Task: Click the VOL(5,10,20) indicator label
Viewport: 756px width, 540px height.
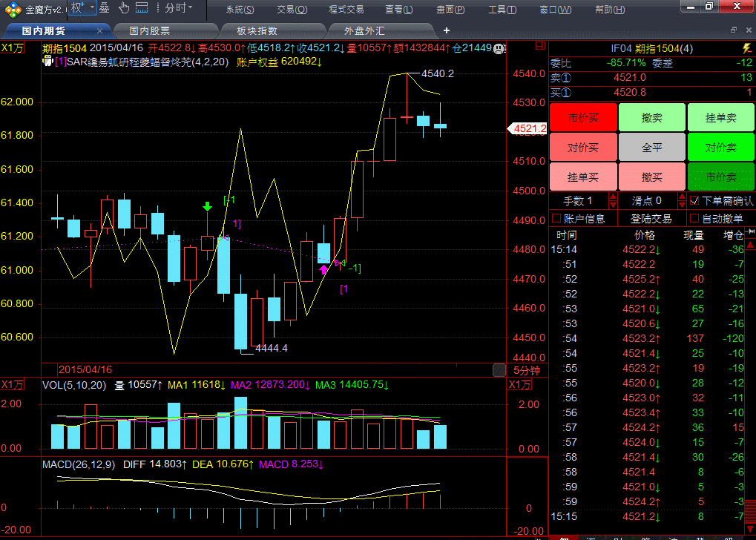Action: click(x=74, y=385)
